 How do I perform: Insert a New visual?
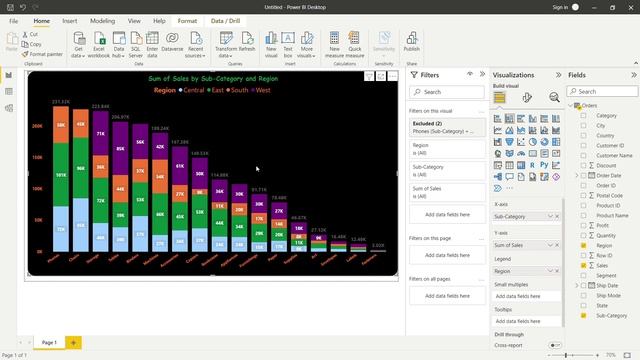(271, 45)
